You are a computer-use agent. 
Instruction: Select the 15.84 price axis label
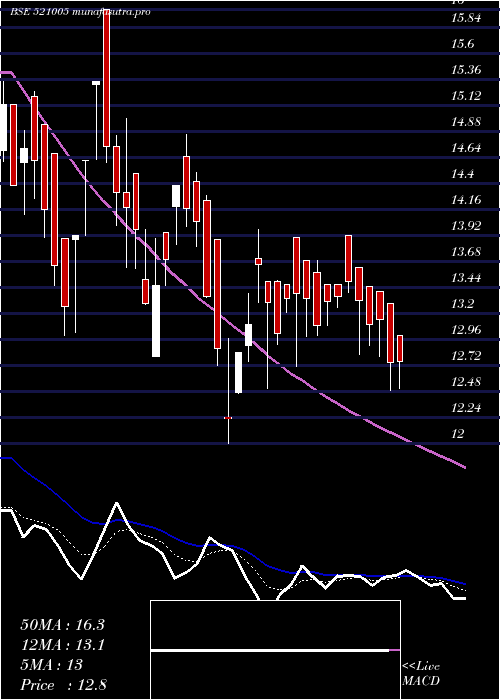467,18
